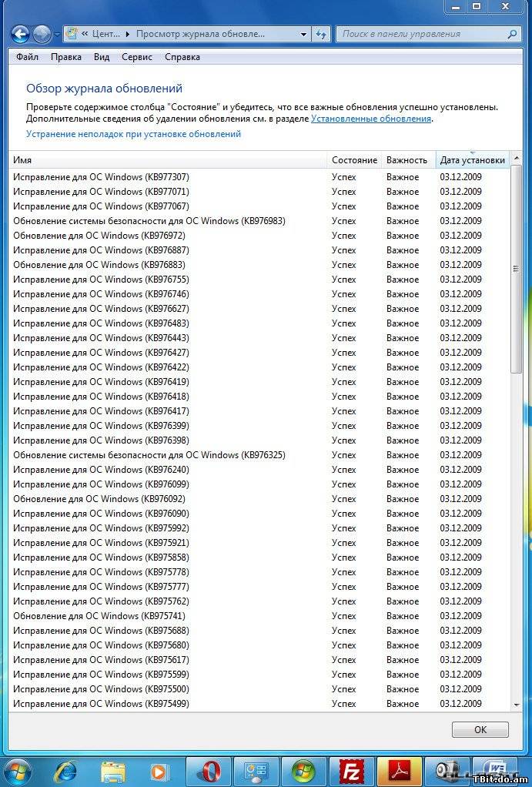Click the 'Цент...' breadcrumb segment
The width and height of the screenshot is (532, 787).
[x=106, y=34]
